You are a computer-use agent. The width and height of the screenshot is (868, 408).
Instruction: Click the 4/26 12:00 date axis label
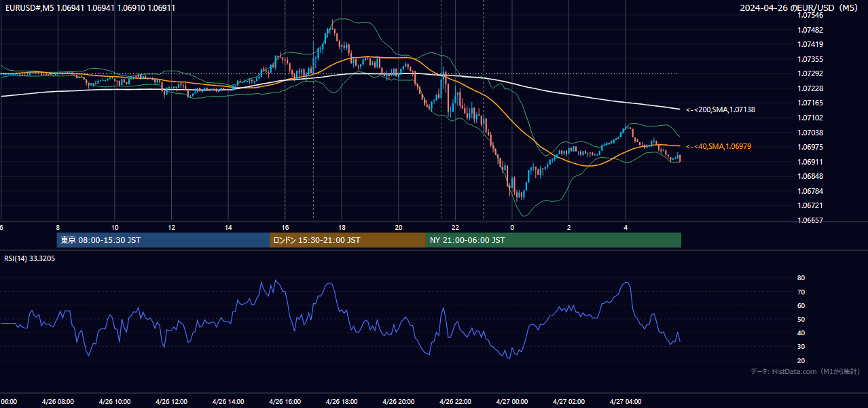coord(172,402)
